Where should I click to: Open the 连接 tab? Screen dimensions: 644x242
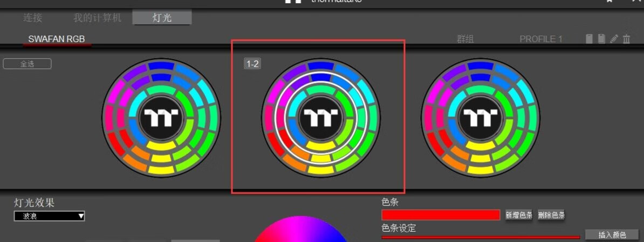(32, 18)
